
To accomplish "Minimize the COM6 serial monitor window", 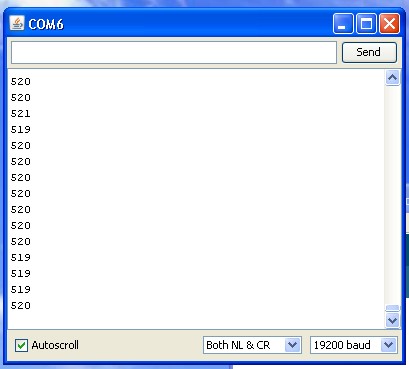I will (x=343, y=24).
